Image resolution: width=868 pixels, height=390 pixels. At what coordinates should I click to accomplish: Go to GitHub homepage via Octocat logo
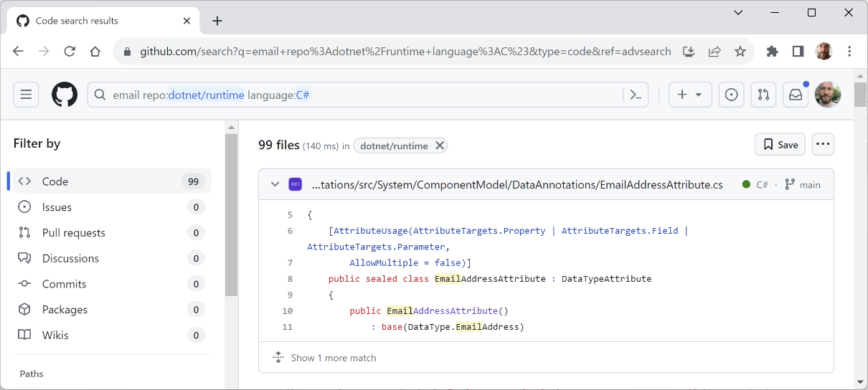[65, 95]
